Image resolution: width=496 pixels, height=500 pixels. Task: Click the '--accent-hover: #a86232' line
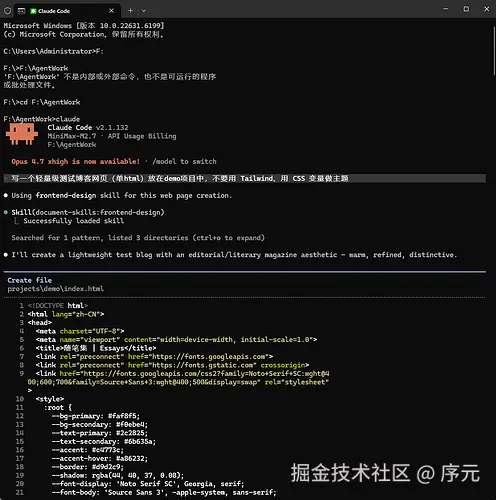(x=100, y=458)
